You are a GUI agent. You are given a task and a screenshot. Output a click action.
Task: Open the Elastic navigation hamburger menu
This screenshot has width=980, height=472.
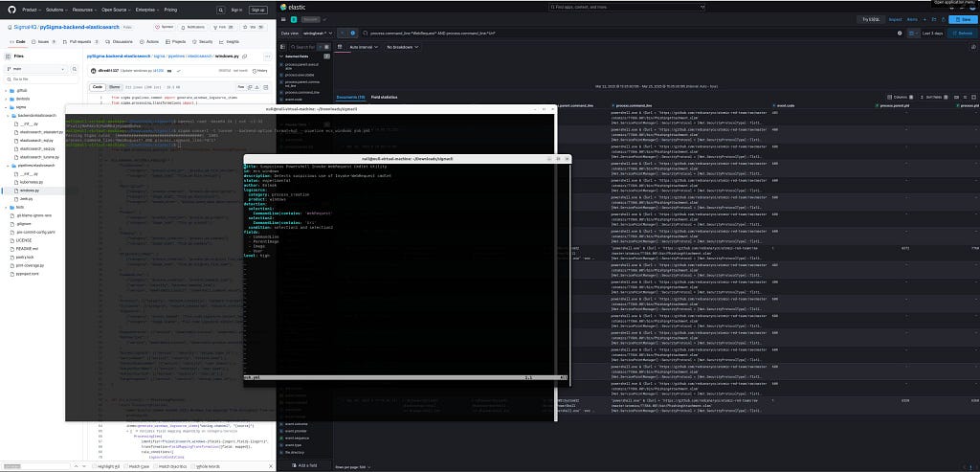[x=283, y=19]
